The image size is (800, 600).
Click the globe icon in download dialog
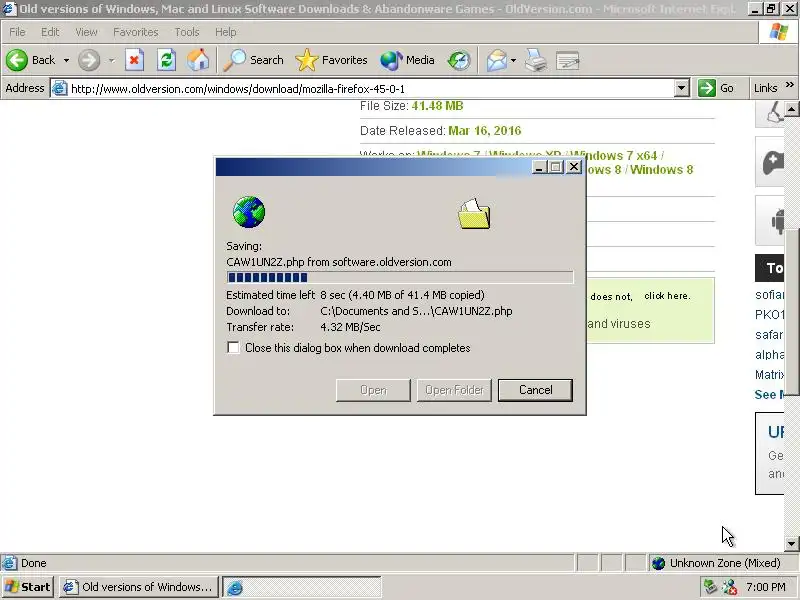click(248, 212)
